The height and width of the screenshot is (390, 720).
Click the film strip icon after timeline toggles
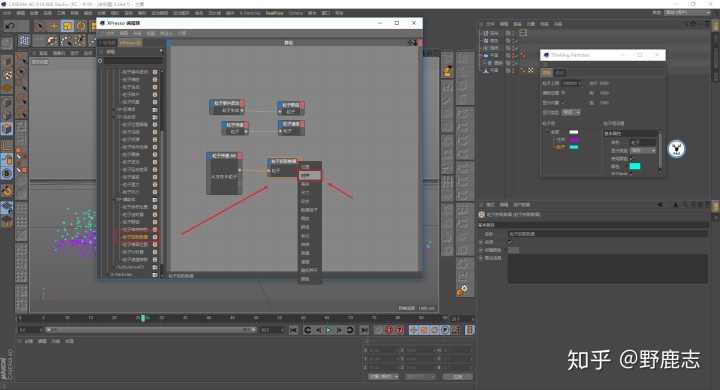click(x=470, y=330)
